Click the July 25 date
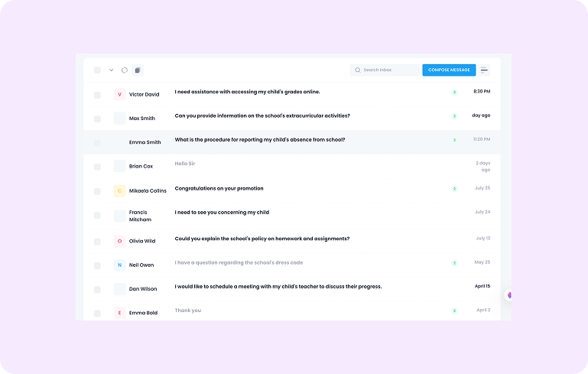 tap(482, 188)
